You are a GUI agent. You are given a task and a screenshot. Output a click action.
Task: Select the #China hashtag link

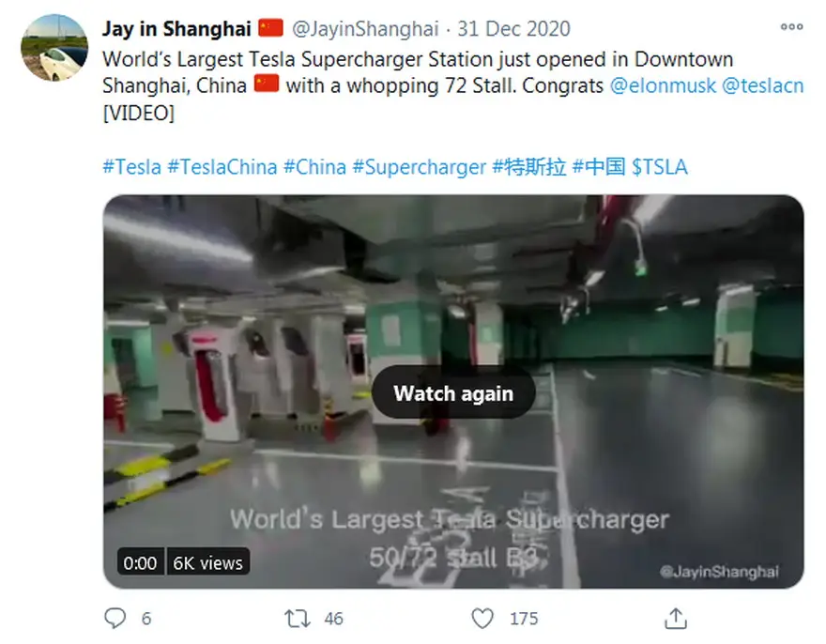(x=314, y=167)
